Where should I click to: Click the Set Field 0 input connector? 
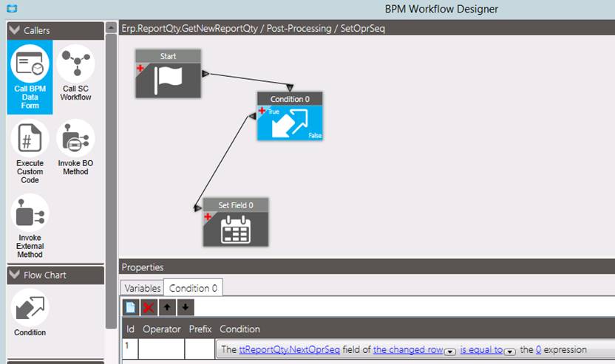pyautogui.click(x=197, y=208)
